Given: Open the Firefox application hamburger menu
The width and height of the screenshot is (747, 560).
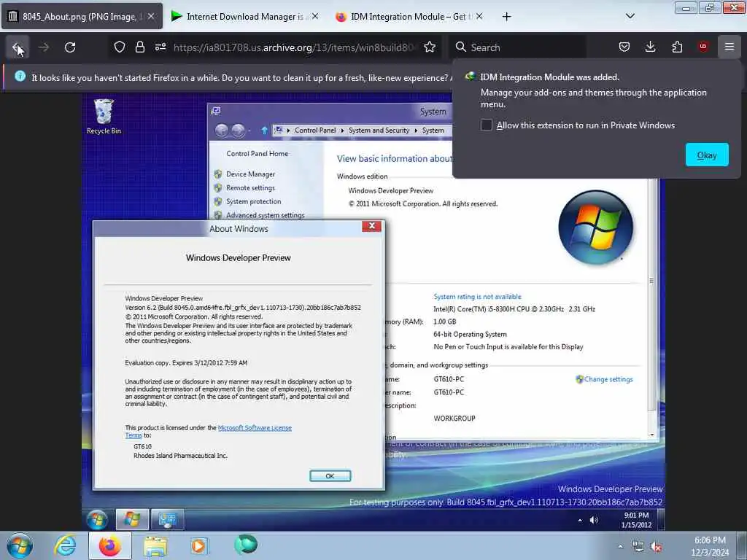Looking at the screenshot, I should [x=729, y=47].
